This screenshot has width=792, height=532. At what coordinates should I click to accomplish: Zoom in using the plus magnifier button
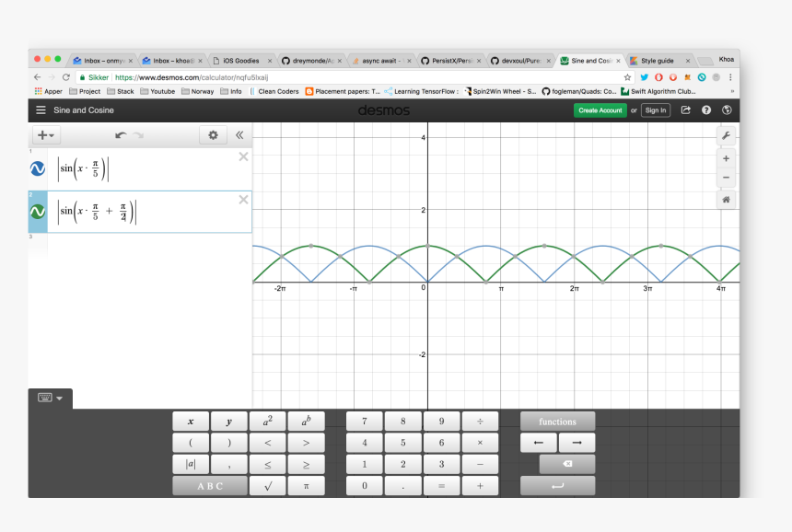click(x=727, y=157)
